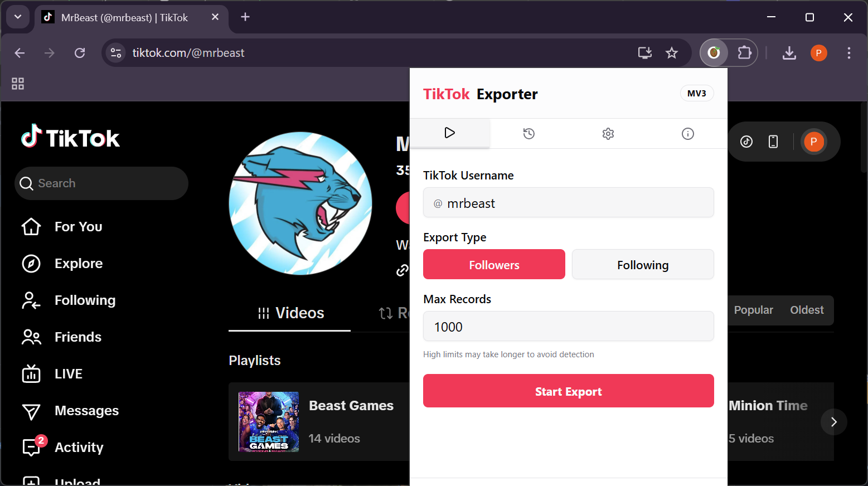Image resolution: width=868 pixels, height=486 pixels.
Task: Open the tab search dropdown
Action: [18, 17]
